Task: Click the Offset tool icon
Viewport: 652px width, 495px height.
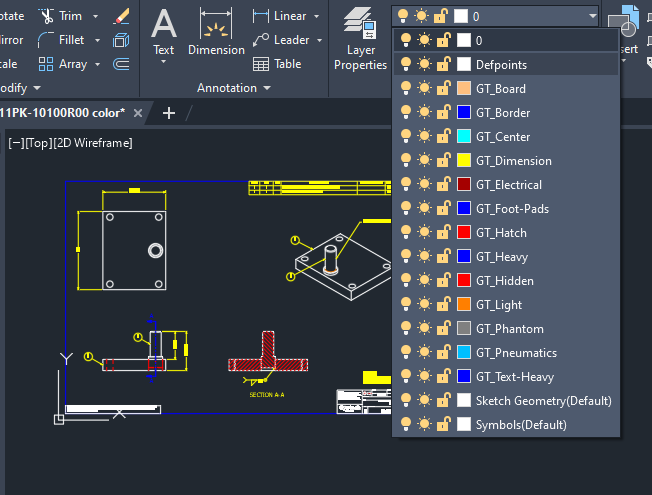Action: coord(121,64)
